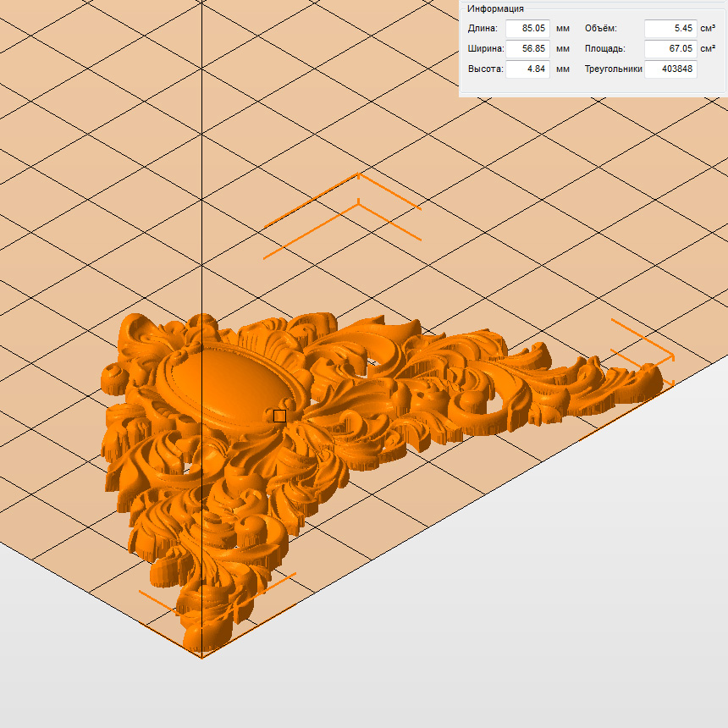Viewport: 728px width, 728px height.
Task: Click the Объём label text
Action: click(601, 29)
